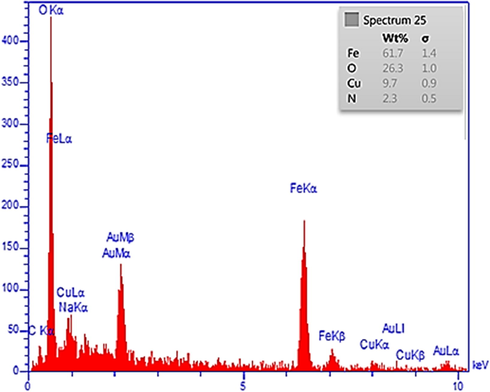The image size is (490, 392).
Task: Click the Fe weight value 61.7
Action: click(393, 53)
